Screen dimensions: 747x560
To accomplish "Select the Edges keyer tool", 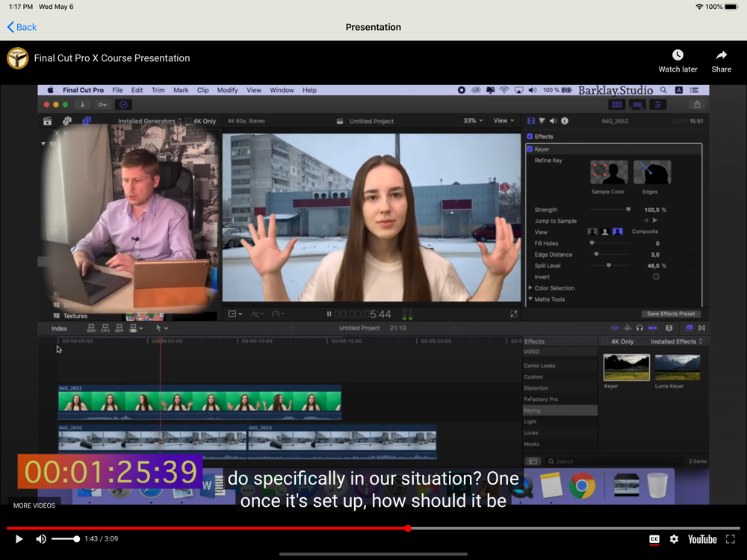I will [x=651, y=172].
